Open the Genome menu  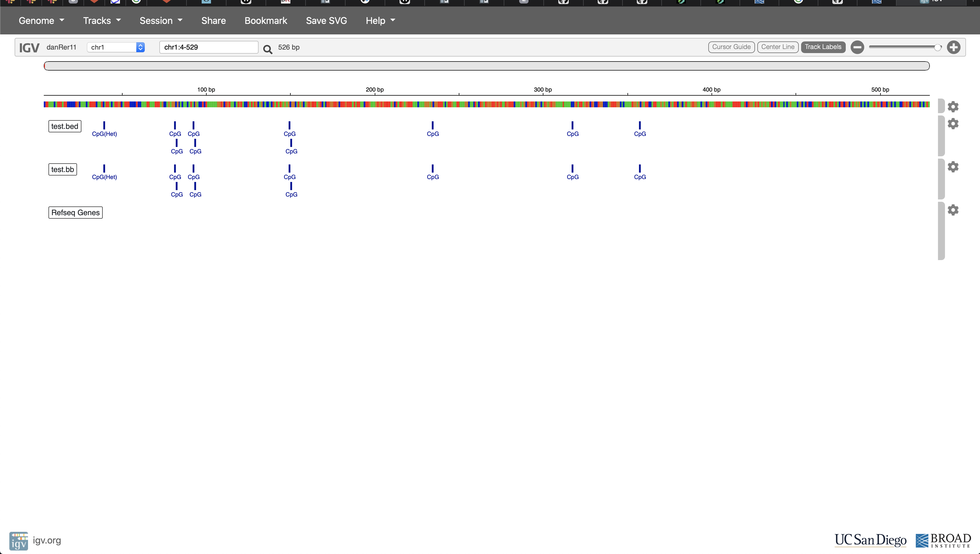click(41, 20)
